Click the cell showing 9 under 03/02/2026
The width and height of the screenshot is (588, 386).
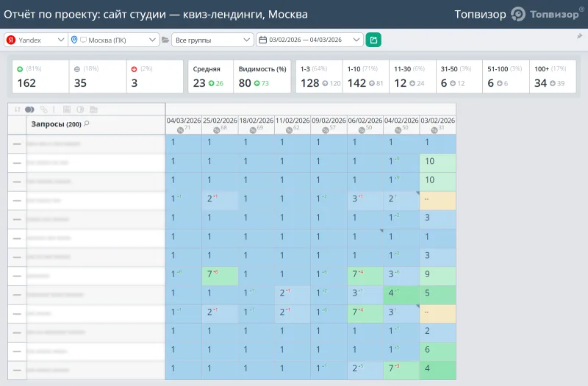point(437,276)
